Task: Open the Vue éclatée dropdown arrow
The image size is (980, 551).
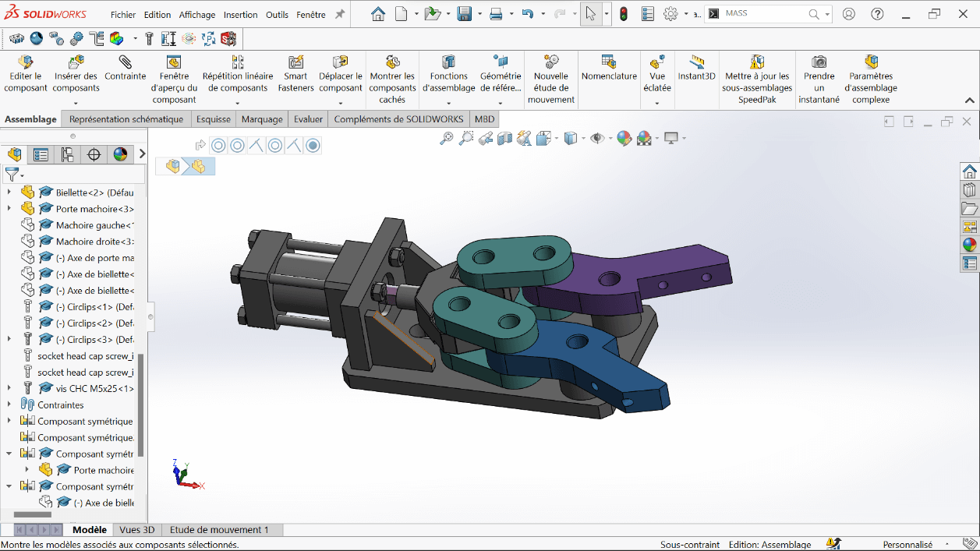Action: (657, 102)
